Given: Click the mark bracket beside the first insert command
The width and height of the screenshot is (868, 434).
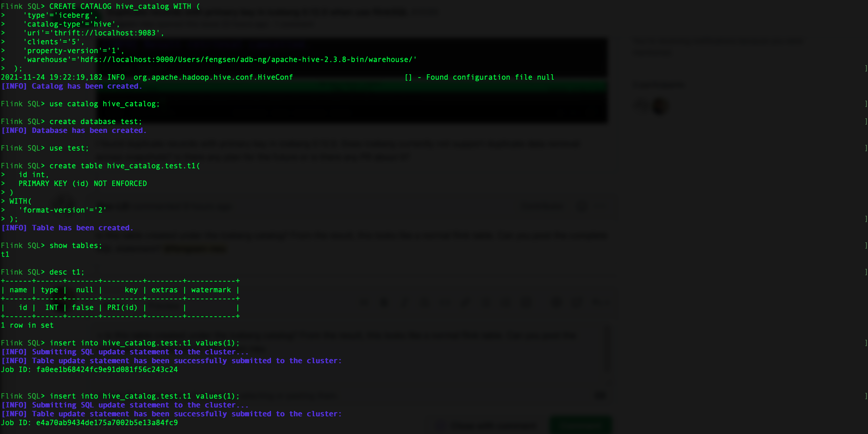Looking at the screenshot, I should pyautogui.click(x=866, y=343).
